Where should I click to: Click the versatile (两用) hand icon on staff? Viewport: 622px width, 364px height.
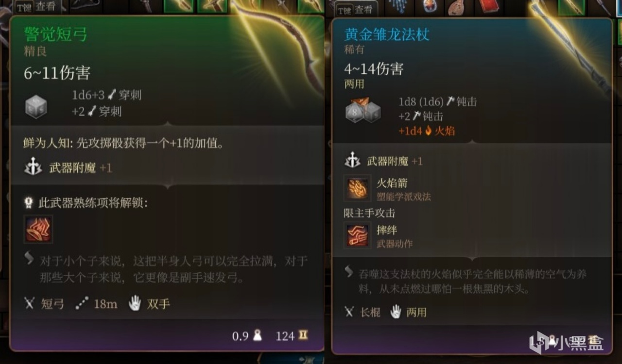click(396, 312)
